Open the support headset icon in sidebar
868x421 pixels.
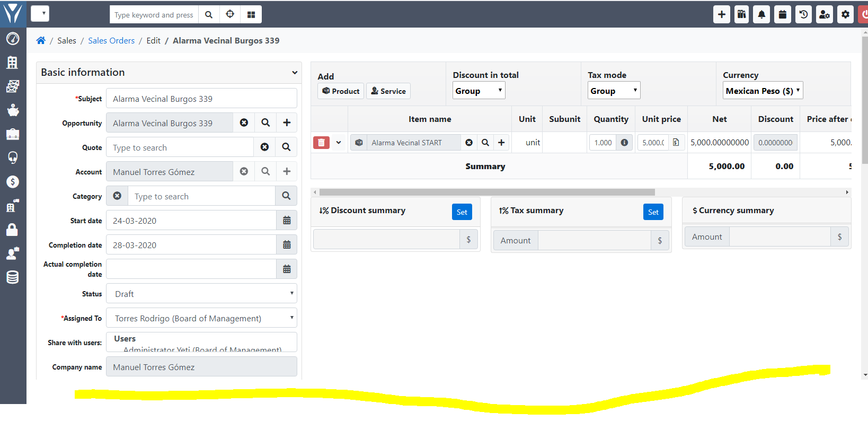point(13,157)
